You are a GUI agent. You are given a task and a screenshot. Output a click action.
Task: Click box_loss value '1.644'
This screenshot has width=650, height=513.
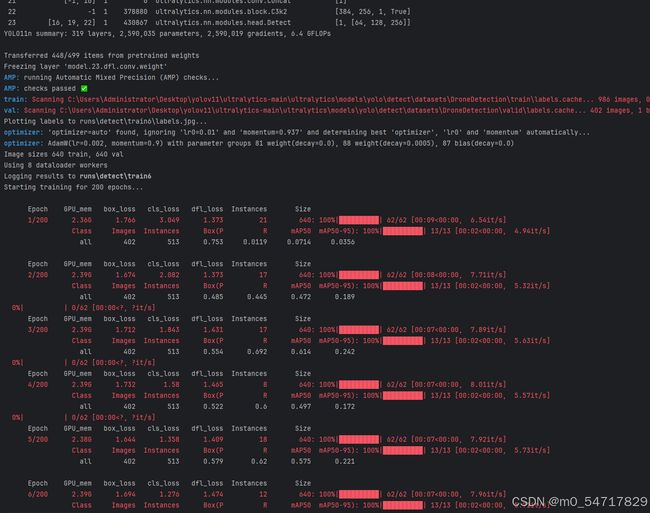(125, 439)
